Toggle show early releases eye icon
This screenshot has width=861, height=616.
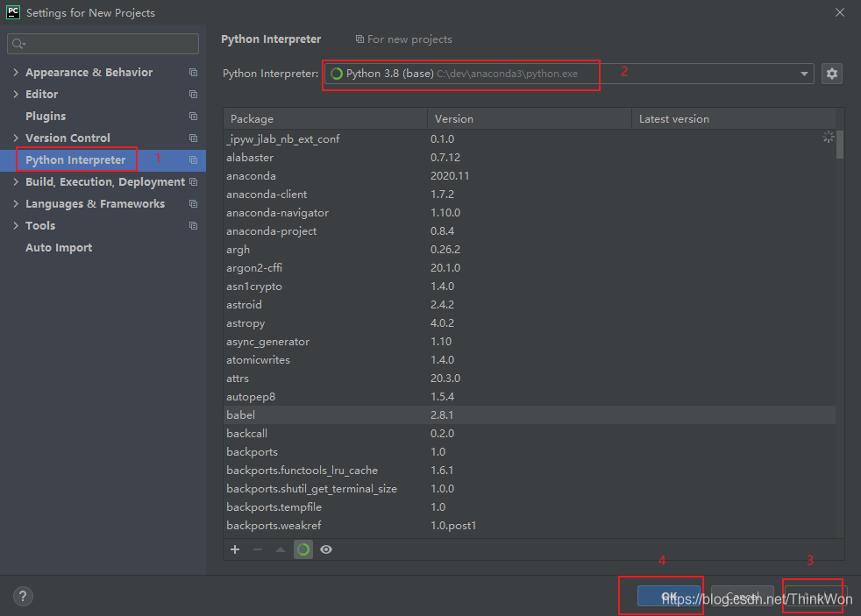tap(326, 549)
